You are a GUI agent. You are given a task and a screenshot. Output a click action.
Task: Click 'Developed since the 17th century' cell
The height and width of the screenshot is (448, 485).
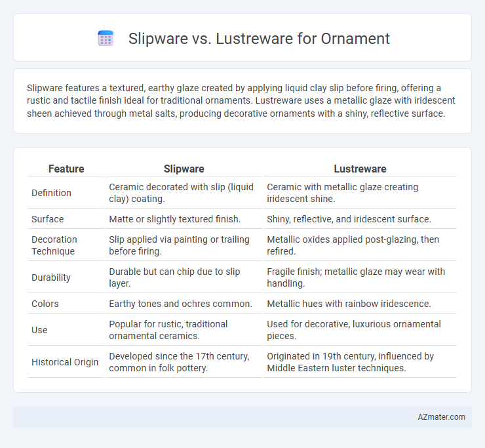coord(184,362)
